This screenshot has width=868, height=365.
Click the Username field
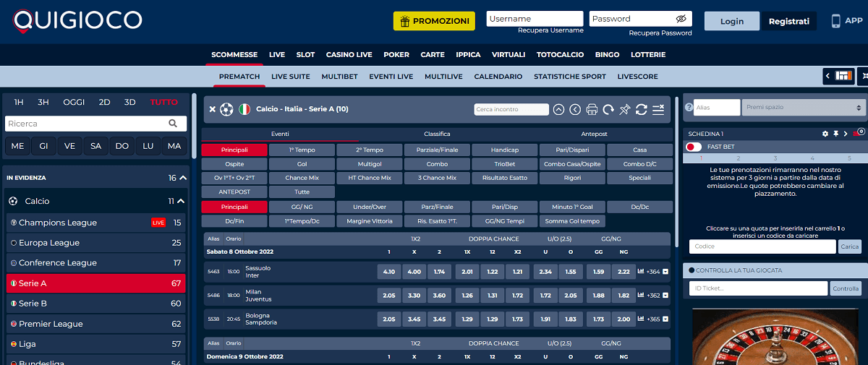pos(535,19)
